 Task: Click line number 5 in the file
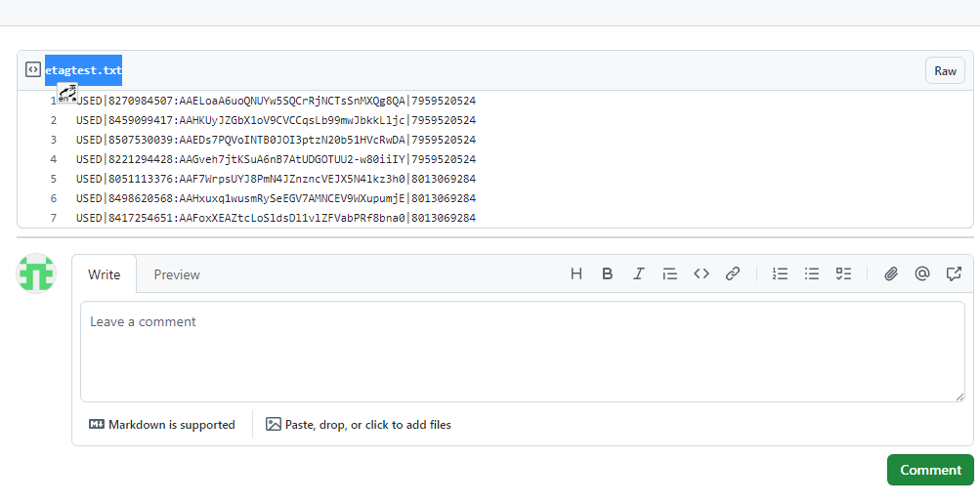pos(54,179)
